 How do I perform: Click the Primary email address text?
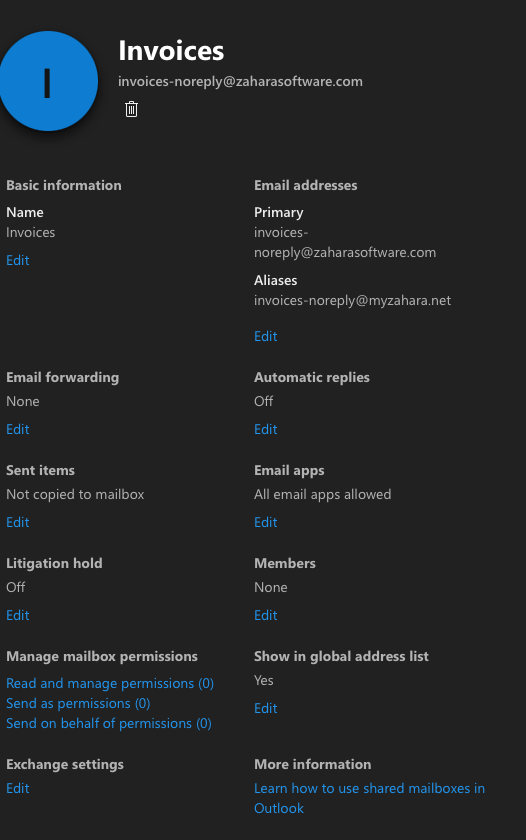345,243
